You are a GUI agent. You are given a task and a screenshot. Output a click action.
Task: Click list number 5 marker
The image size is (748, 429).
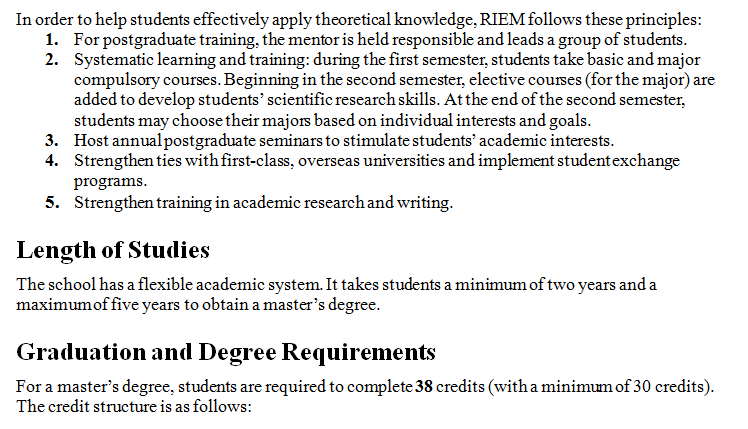(52, 203)
